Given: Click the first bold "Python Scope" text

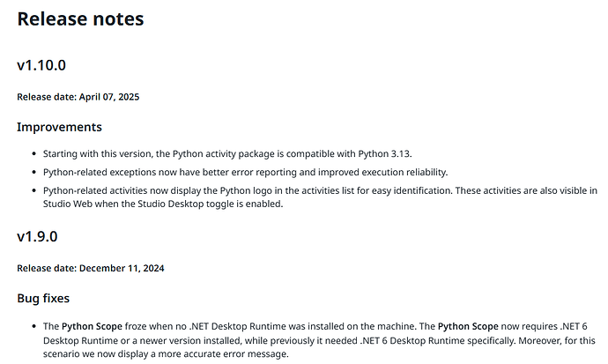Looking at the screenshot, I should coord(93,327).
